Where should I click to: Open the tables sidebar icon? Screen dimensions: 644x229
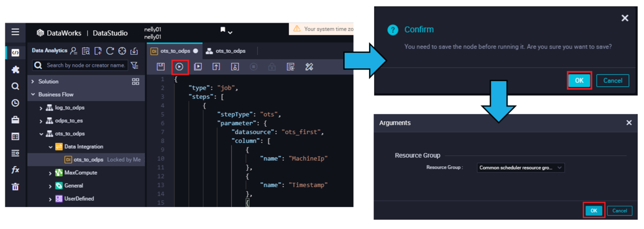tap(15, 137)
